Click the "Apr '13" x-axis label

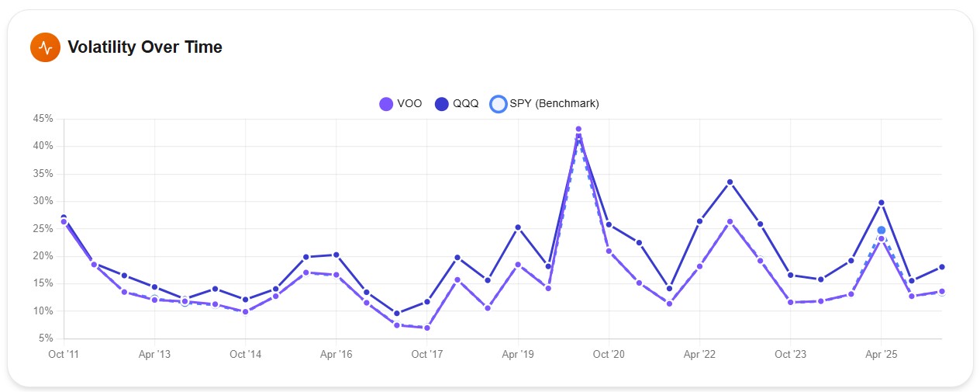tap(154, 355)
